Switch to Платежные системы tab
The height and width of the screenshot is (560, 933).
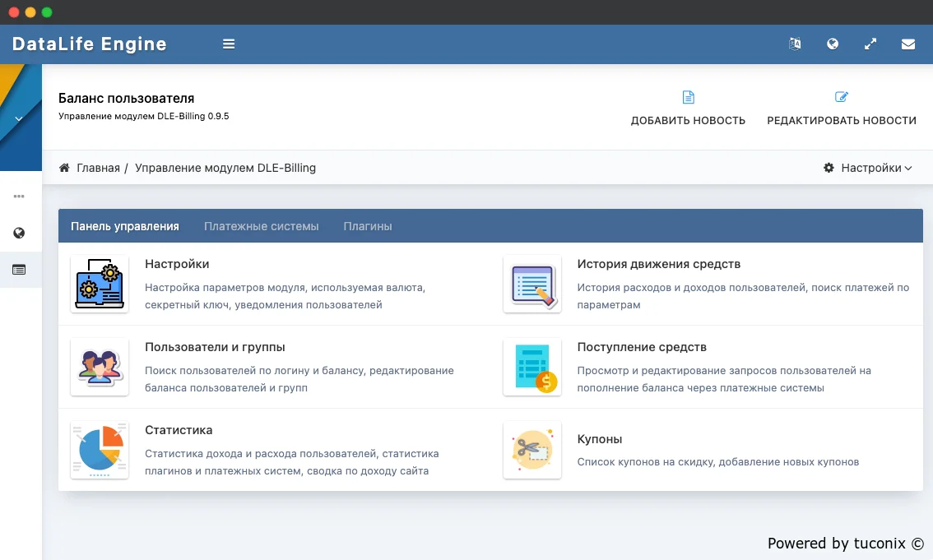(261, 226)
